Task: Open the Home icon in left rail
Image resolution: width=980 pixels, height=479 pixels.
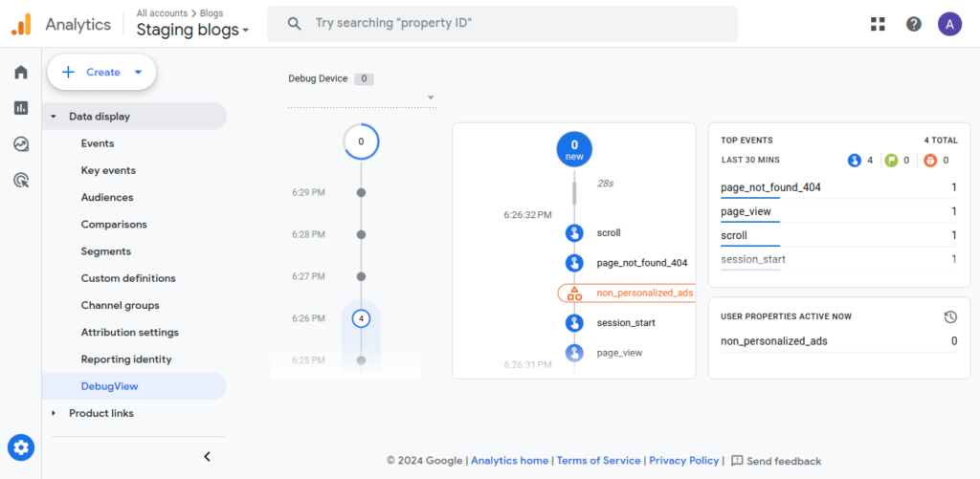Action: pos(21,73)
